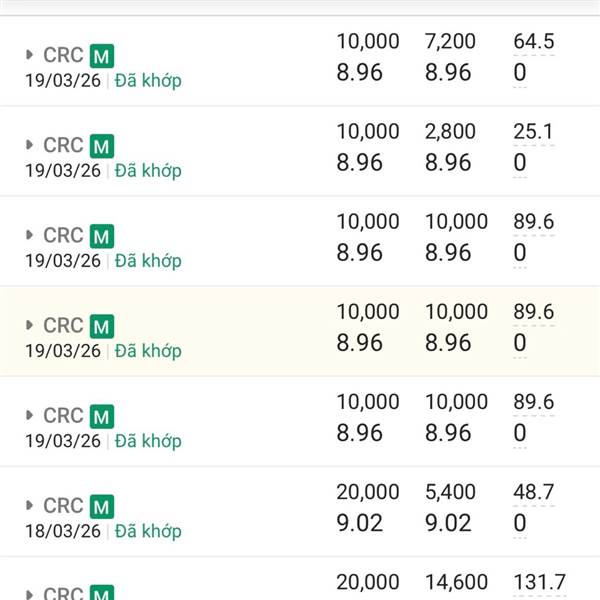Click the 5,400 matched quantity
Viewport: 600px width, 600px height.
(450, 492)
